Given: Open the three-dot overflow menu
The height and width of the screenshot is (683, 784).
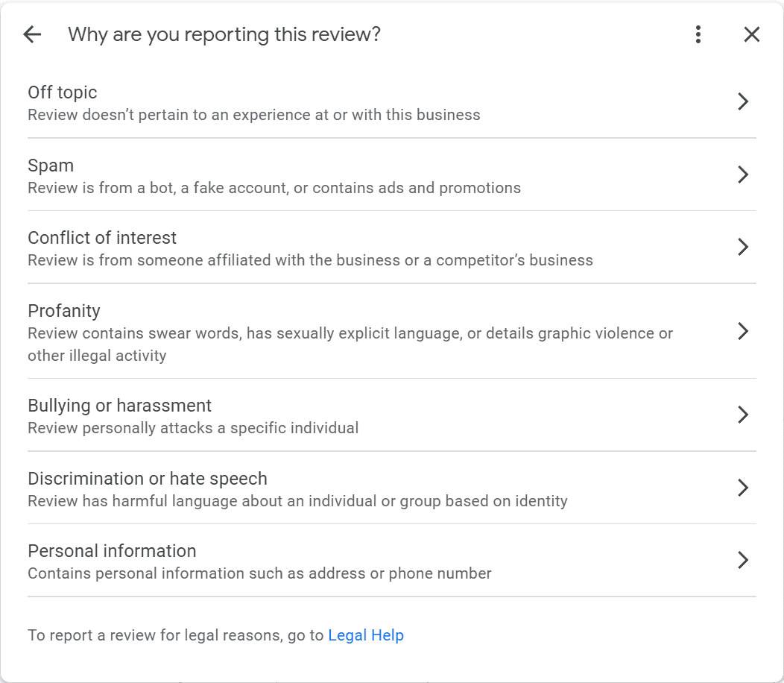Looking at the screenshot, I should point(698,34).
